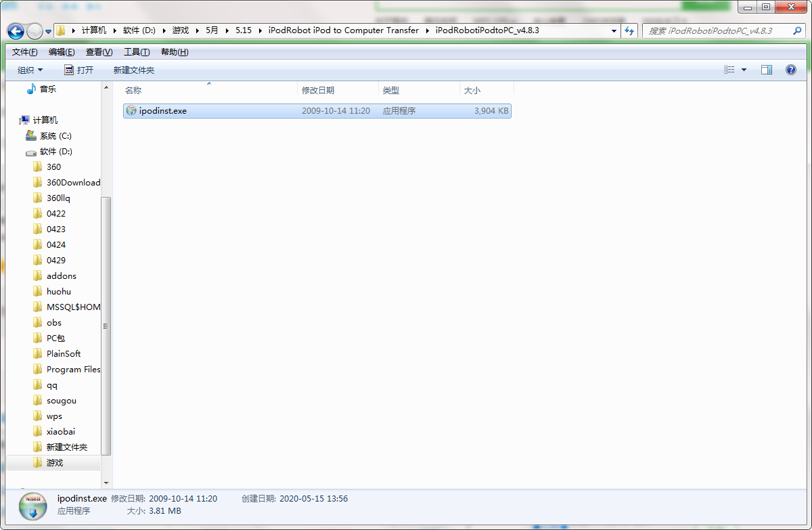Open the address bar history dropdown
The width and height of the screenshot is (812, 530).
[x=614, y=30]
